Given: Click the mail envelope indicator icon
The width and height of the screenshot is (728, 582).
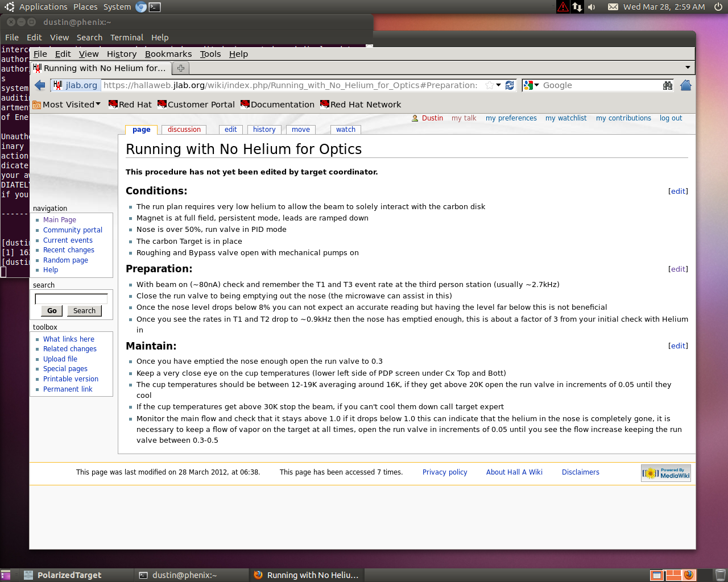Looking at the screenshot, I should (613, 7).
